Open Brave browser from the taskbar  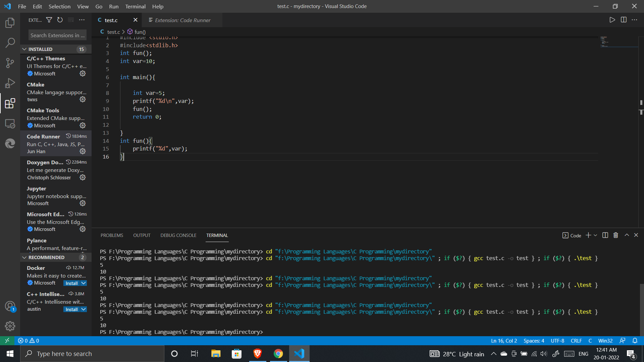(257, 354)
